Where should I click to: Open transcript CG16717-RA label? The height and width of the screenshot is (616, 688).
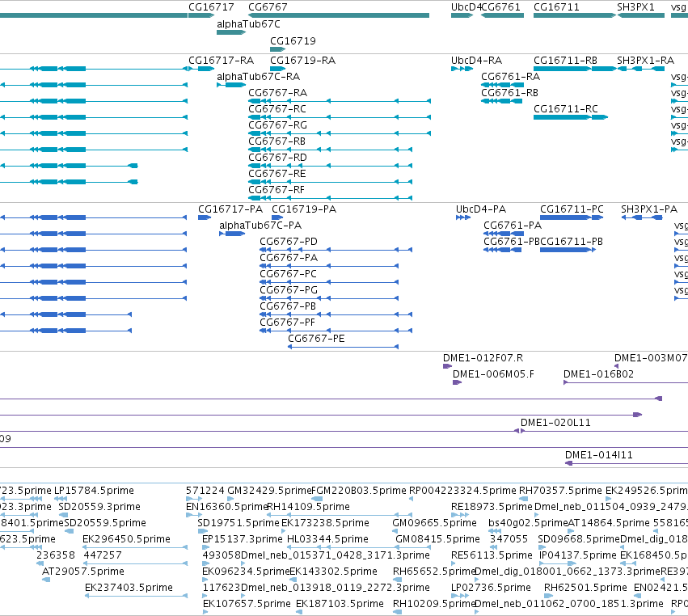222,60
